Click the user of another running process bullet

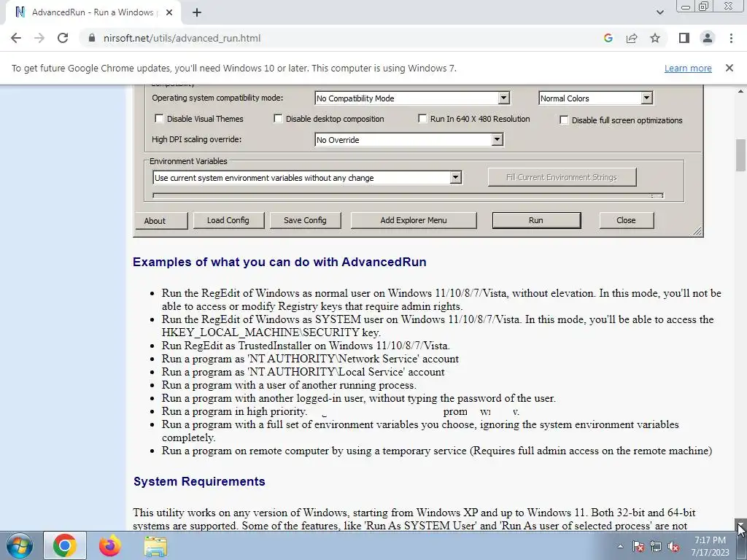[289, 385]
